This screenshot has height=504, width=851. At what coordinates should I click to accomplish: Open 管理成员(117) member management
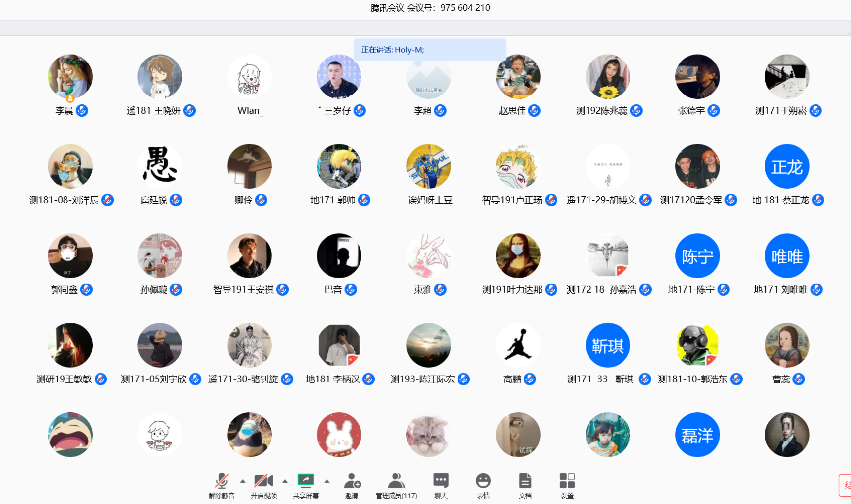coord(396,481)
